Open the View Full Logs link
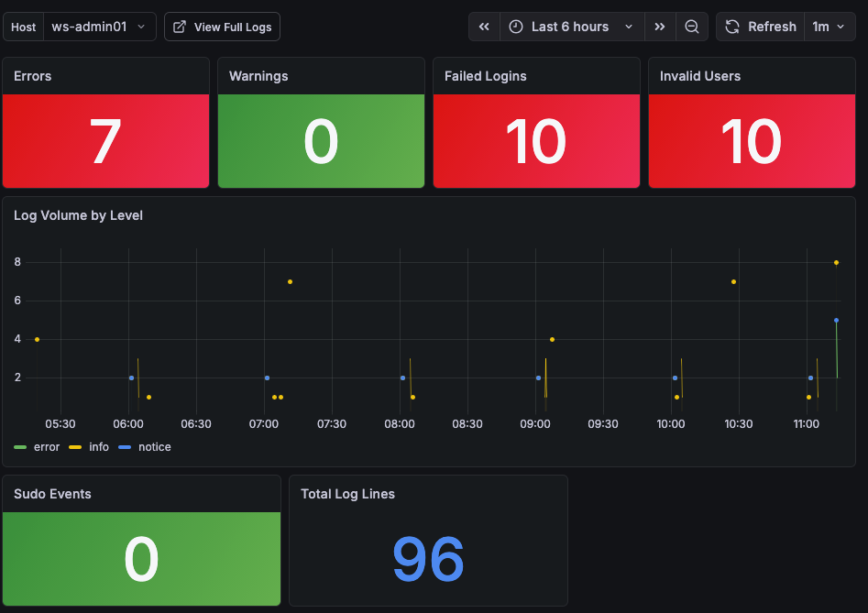Viewport: 868px width, 613px height. click(x=222, y=27)
